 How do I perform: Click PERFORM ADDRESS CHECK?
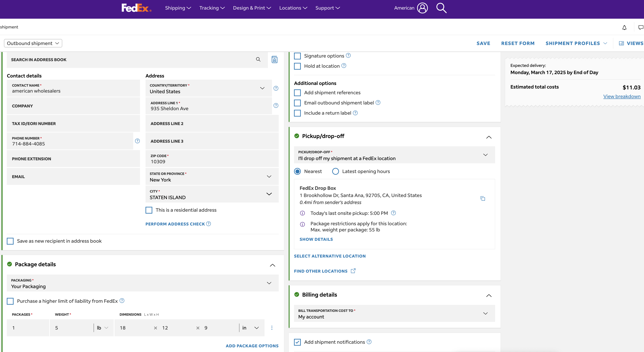click(x=175, y=224)
